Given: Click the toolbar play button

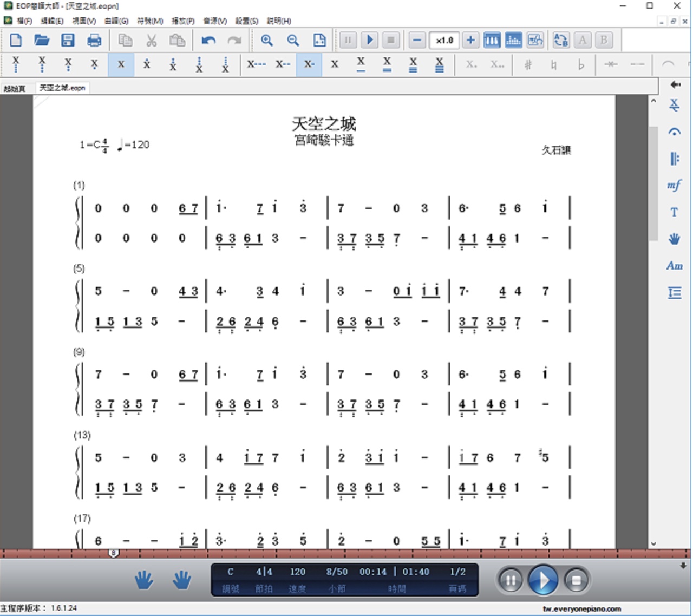Looking at the screenshot, I should point(370,40).
